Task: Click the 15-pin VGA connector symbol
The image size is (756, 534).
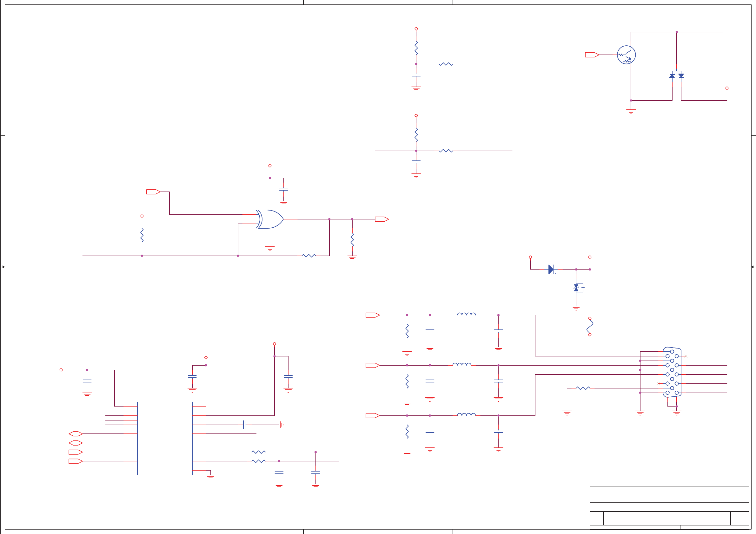Action: click(672, 372)
